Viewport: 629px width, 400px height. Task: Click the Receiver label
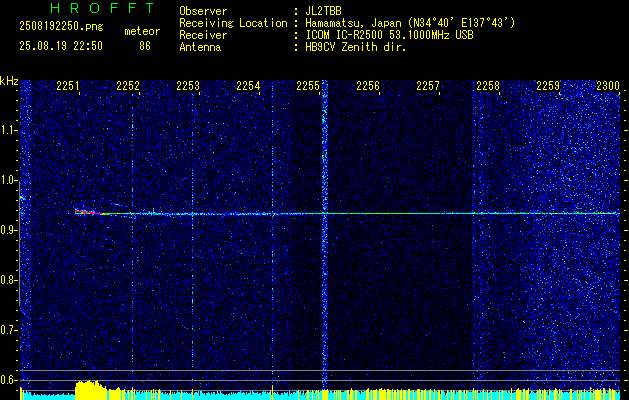point(203,35)
